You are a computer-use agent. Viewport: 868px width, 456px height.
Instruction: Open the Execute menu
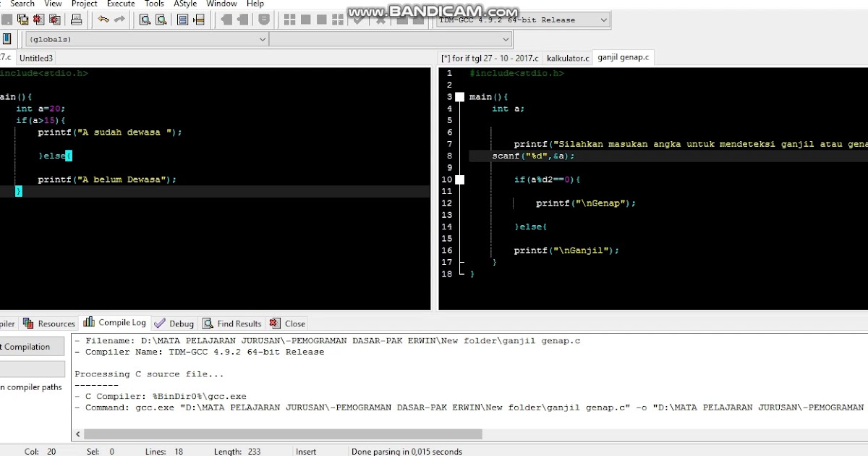tap(120, 4)
